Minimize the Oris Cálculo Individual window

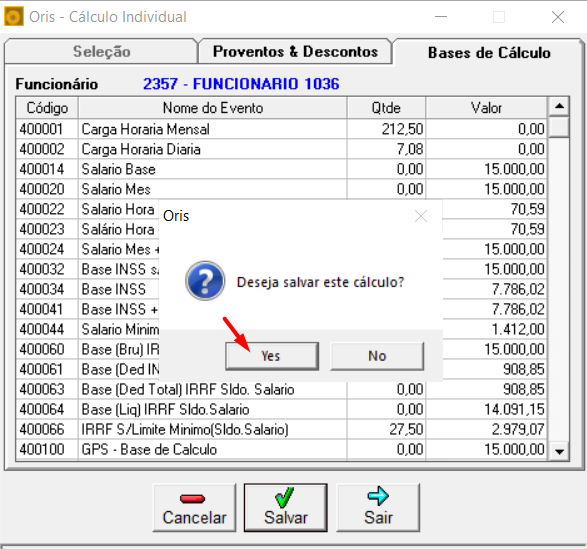(441, 17)
